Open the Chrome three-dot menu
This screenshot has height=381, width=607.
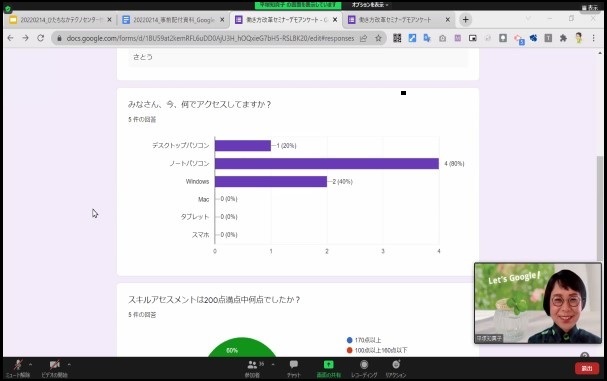(x=593, y=38)
